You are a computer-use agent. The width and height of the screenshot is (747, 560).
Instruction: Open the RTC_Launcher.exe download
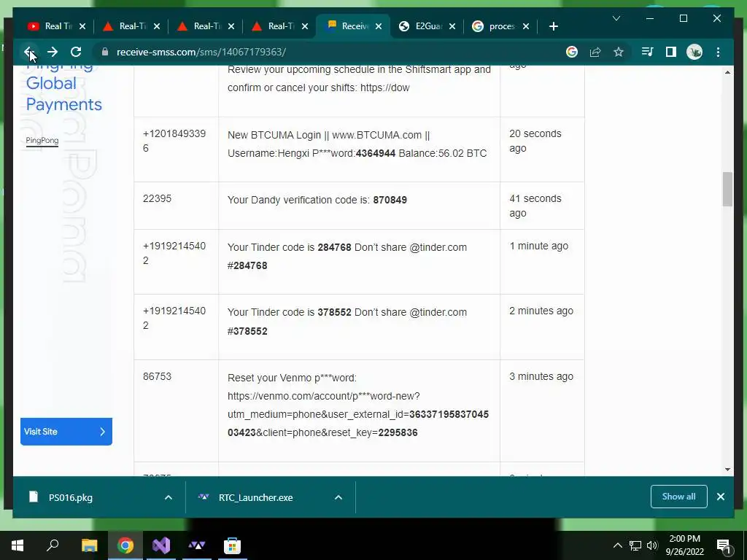256,497
